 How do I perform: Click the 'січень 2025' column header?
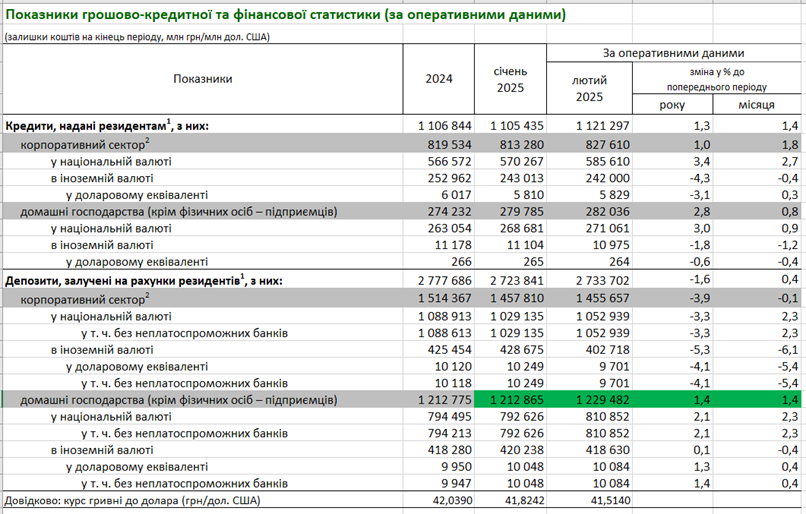(511, 79)
